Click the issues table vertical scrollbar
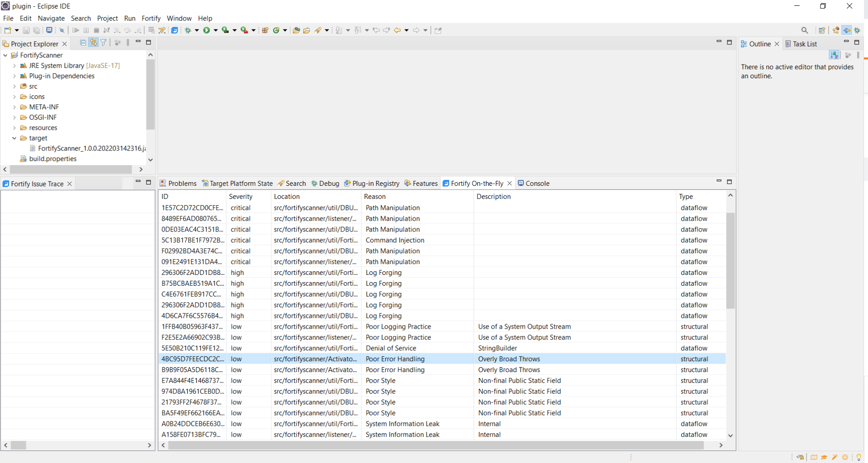This screenshot has height=463, width=868. click(731, 261)
